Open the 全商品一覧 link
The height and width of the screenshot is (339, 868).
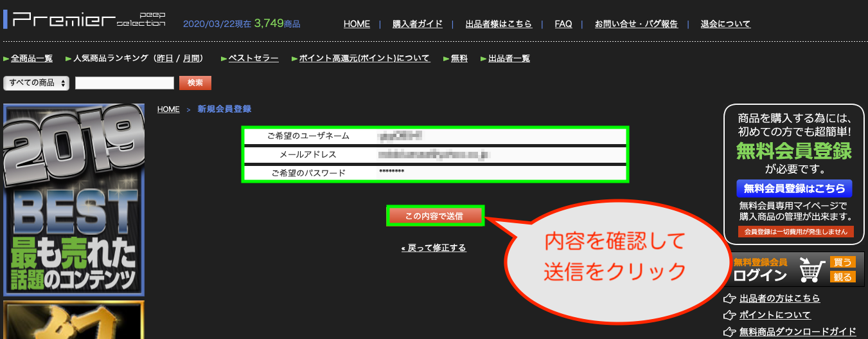(x=31, y=59)
